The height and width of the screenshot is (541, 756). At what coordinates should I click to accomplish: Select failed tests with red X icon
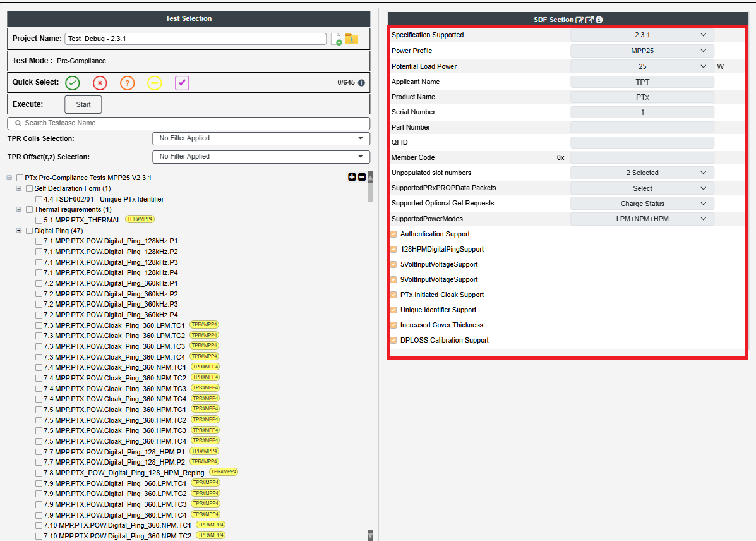[x=100, y=83]
